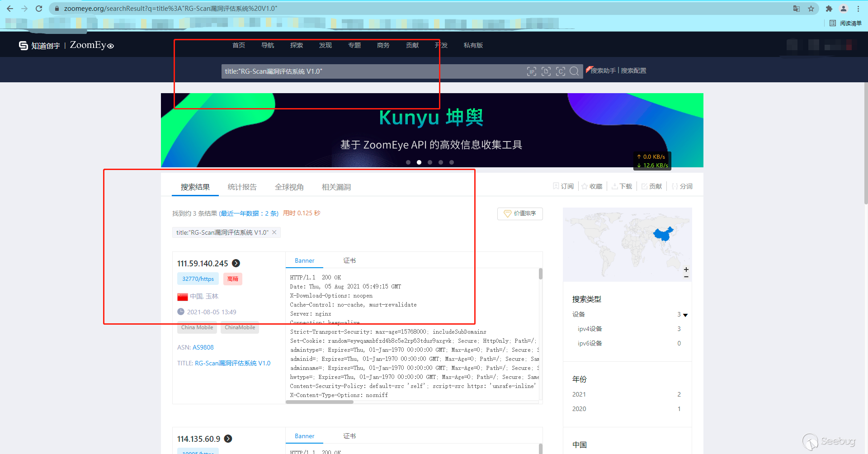Open 探索 in the top navigation

coord(297,45)
